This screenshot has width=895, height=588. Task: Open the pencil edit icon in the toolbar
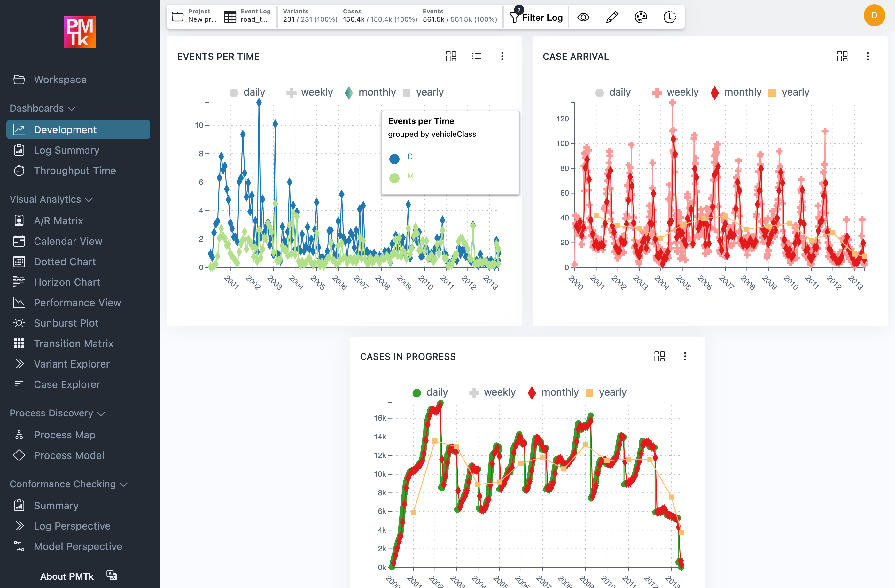click(611, 17)
